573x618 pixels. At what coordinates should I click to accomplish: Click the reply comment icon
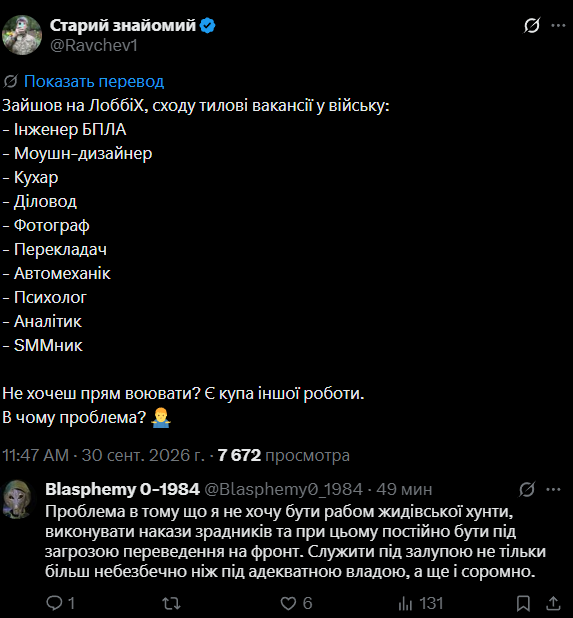(x=54, y=603)
